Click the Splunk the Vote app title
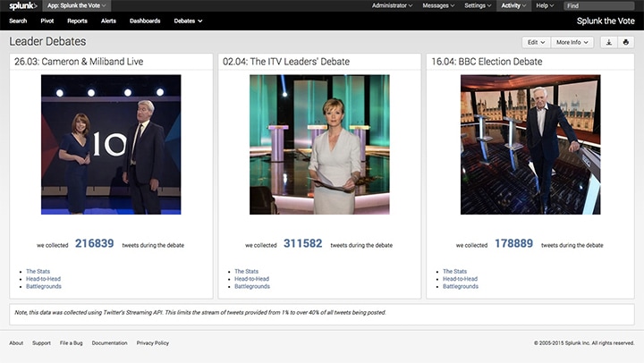 (x=606, y=21)
